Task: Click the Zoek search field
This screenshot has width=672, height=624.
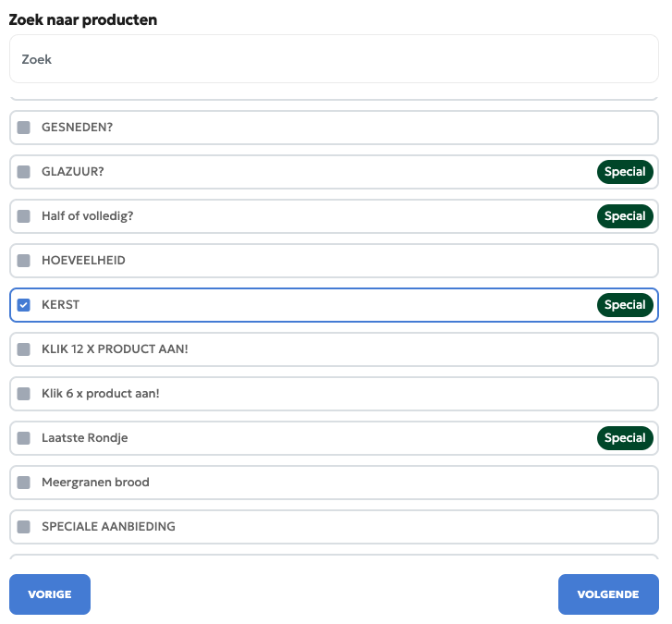Action: (x=333, y=59)
